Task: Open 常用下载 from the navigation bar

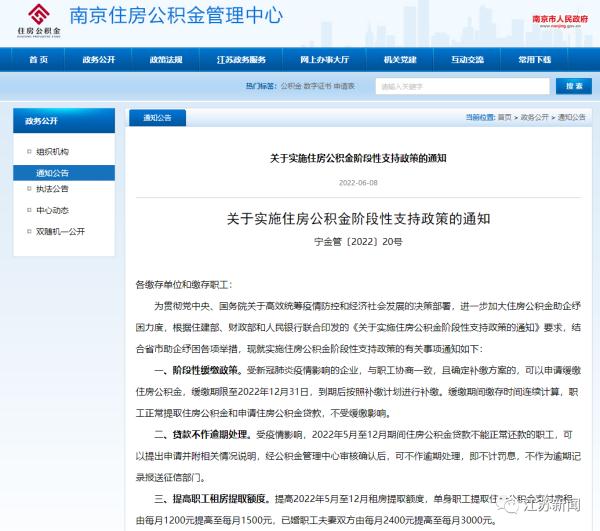Action: tap(534, 60)
